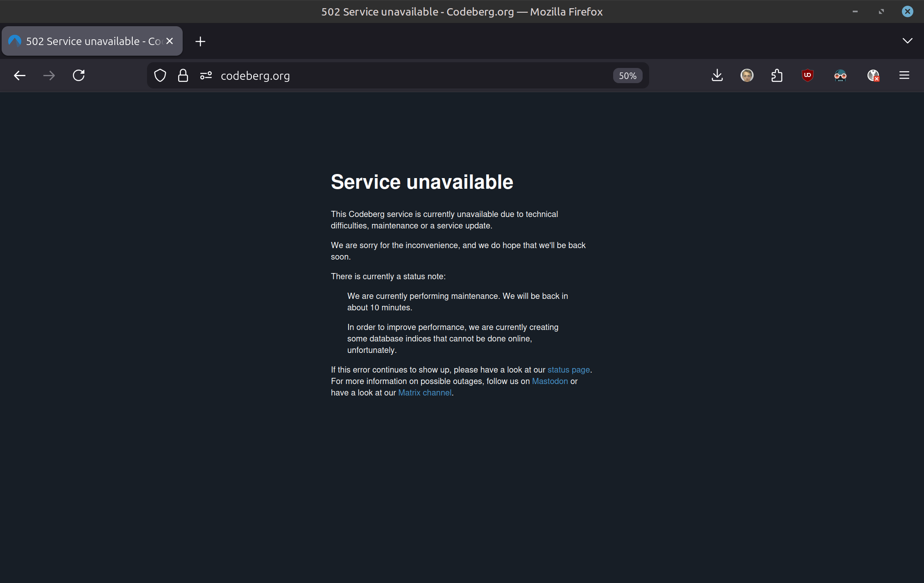The height and width of the screenshot is (583, 924).
Task: Open a new tab with plus button
Action: coord(200,41)
